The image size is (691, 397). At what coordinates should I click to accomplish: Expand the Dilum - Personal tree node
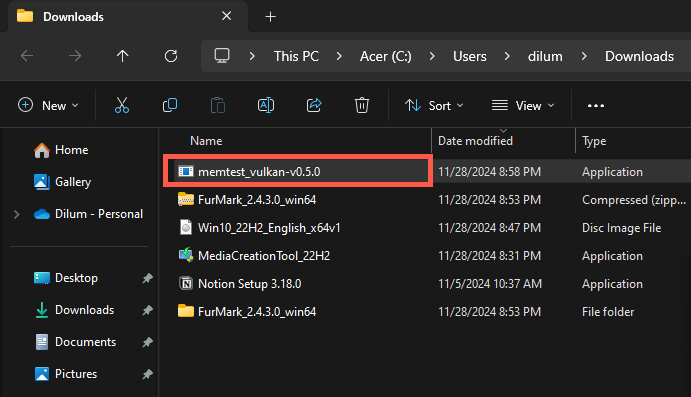point(17,214)
